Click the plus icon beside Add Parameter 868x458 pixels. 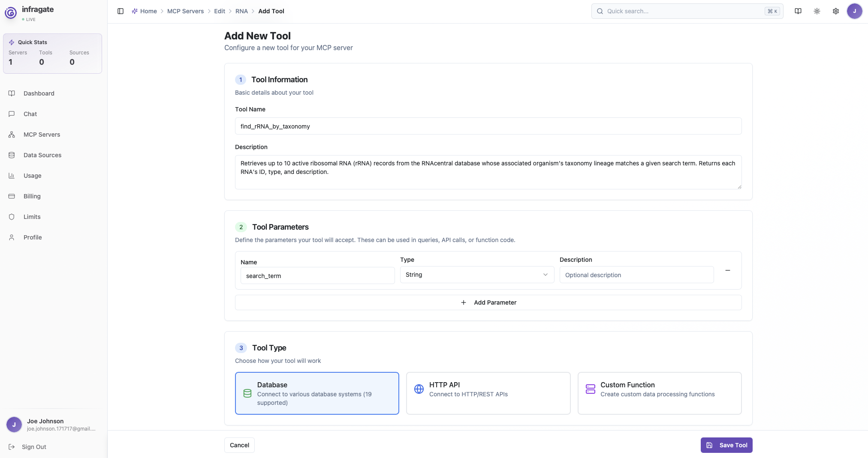point(464,302)
